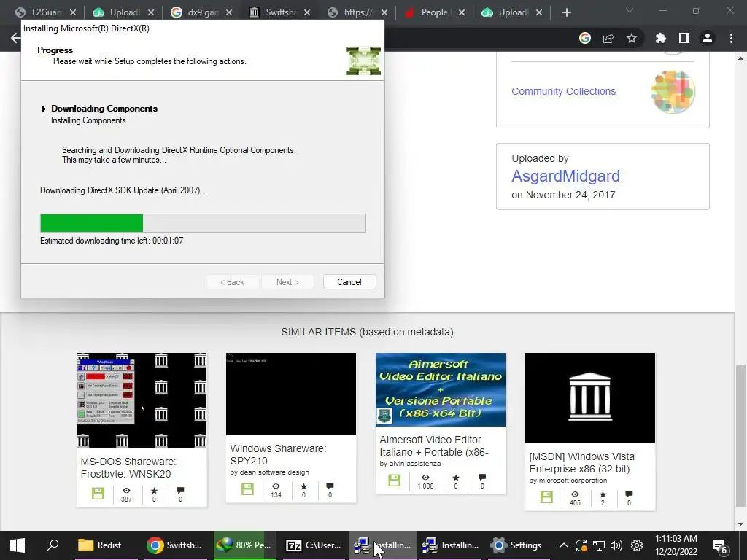747x560 pixels.
Task: Click the software floppy icon on WNSK20 card
Action: pyautogui.click(x=98, y=494)
